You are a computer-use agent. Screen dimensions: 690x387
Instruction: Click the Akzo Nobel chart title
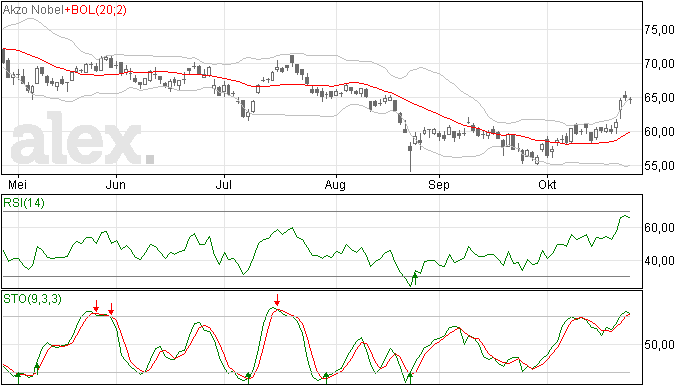(33, 10)
